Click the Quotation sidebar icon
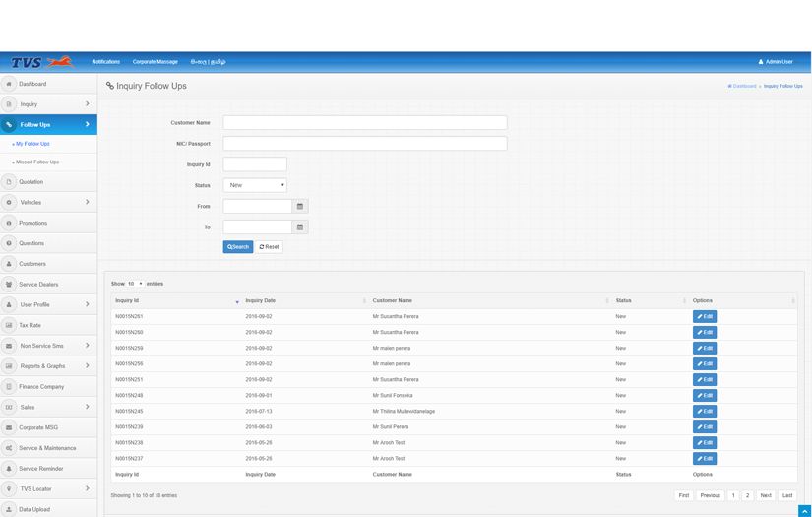Image resolution: width=812 pixels, height=517 pixels. (x=9, y=182)
